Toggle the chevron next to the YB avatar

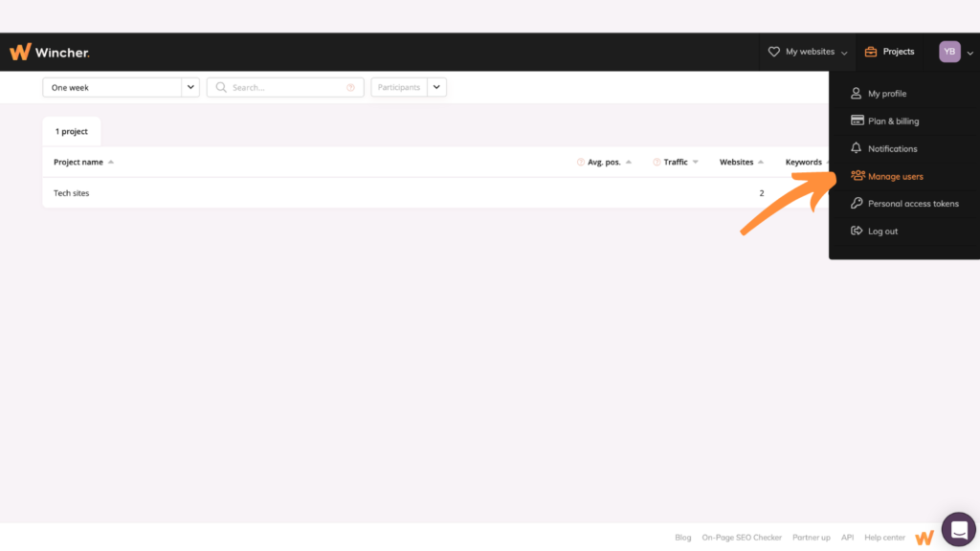click(970, 54)
